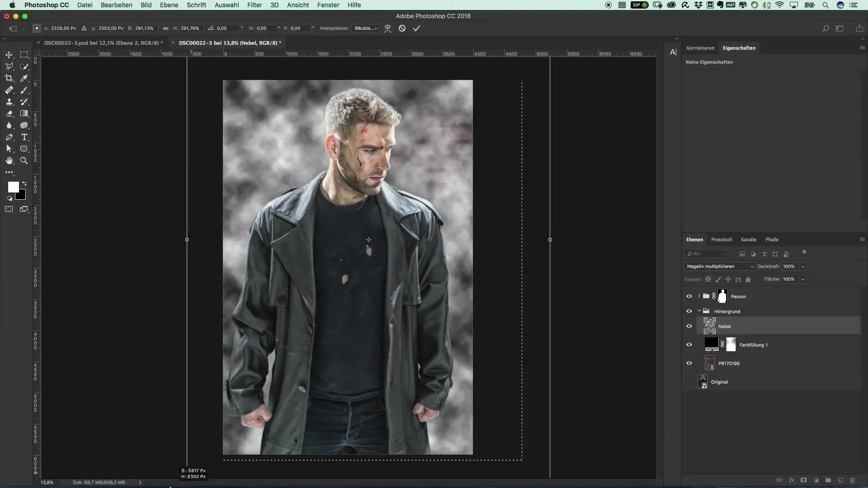Show the Original layer

(689, 382)
